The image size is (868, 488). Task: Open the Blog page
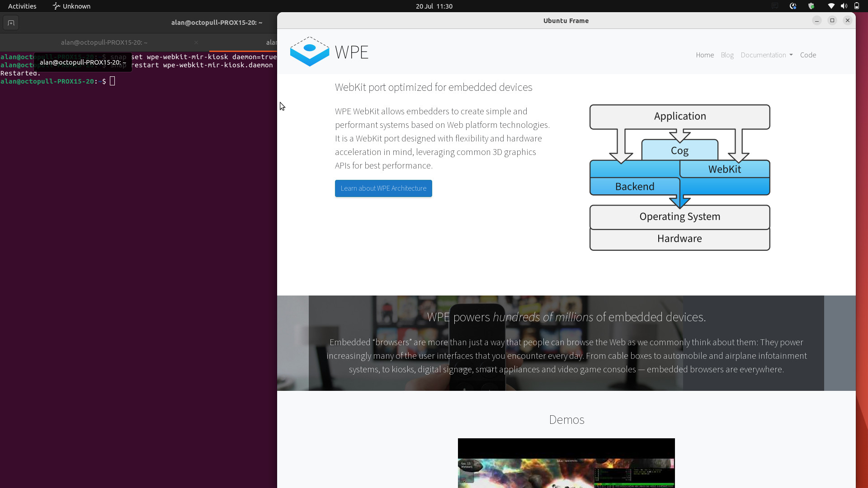727,55
